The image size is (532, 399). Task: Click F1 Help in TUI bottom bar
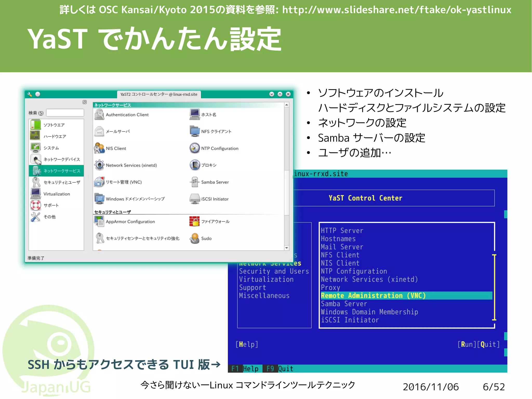point(245,369)
